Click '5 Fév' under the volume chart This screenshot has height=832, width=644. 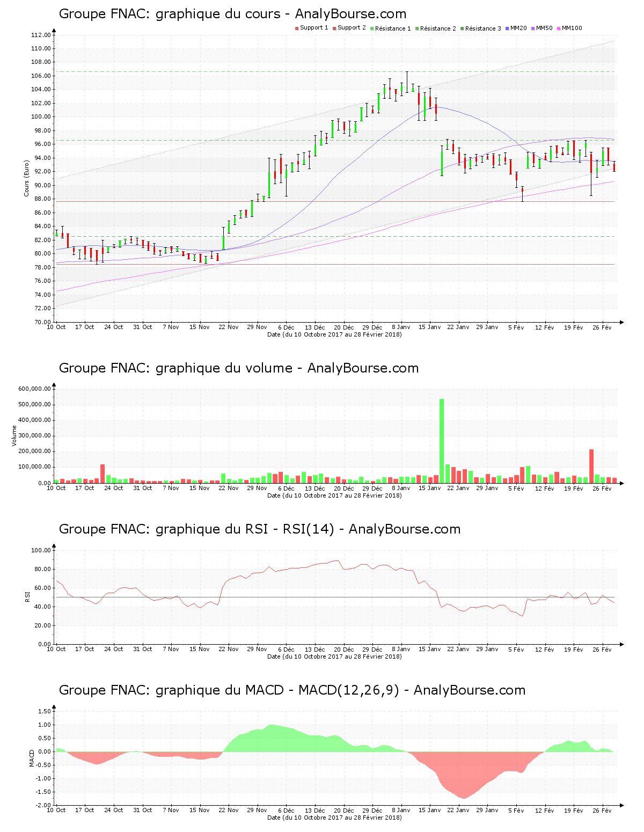516,488
